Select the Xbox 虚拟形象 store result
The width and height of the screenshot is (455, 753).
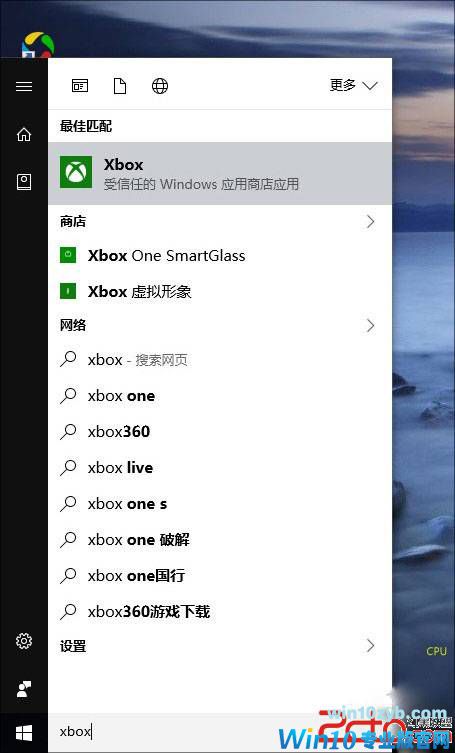coord(220,291)
